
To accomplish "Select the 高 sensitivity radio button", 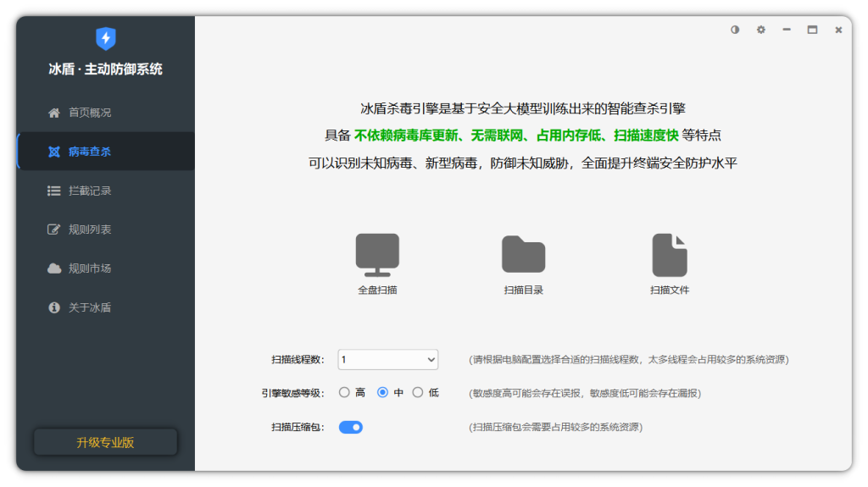I will [344, 393].
